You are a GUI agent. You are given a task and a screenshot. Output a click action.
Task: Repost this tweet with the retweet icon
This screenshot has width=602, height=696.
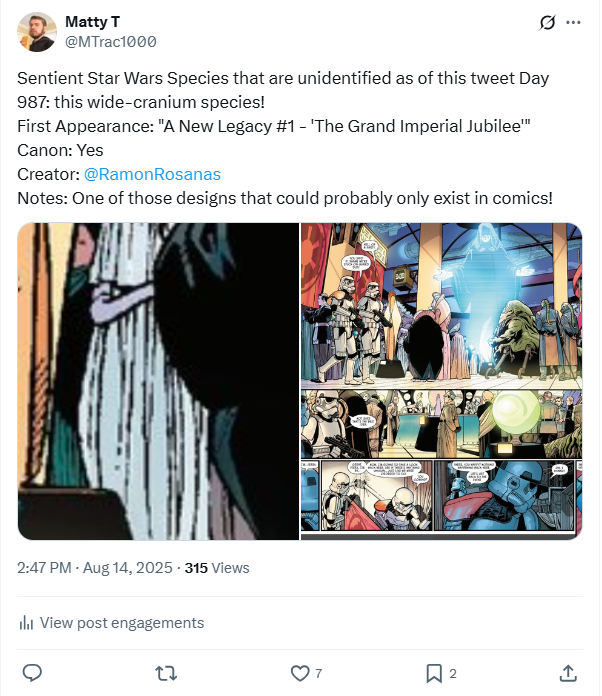tap(167, 673)
